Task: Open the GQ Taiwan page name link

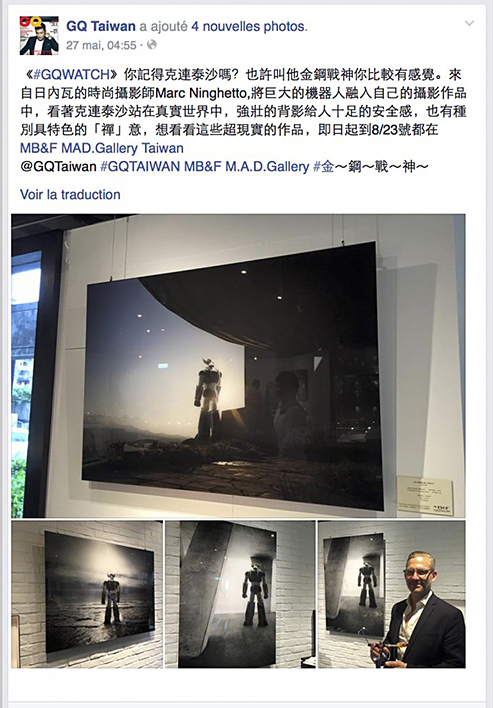Action: tap(101, 26)
